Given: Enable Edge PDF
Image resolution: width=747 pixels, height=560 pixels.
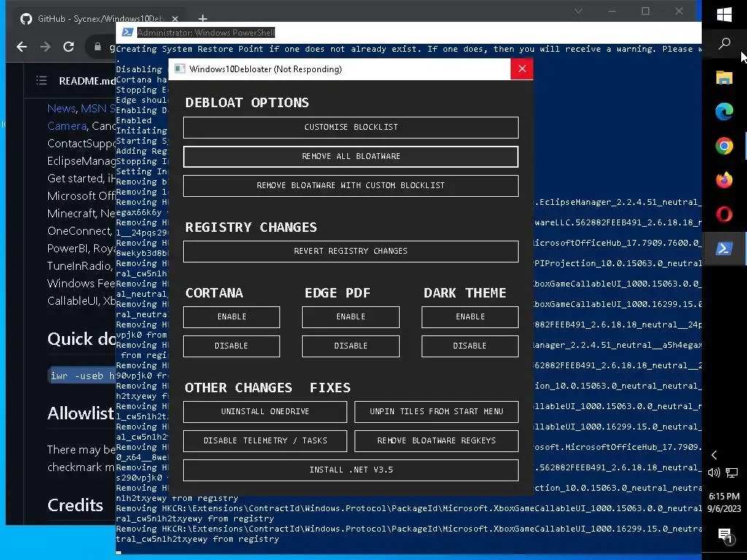Looking at the screenshot, I should tap(351, 316).
